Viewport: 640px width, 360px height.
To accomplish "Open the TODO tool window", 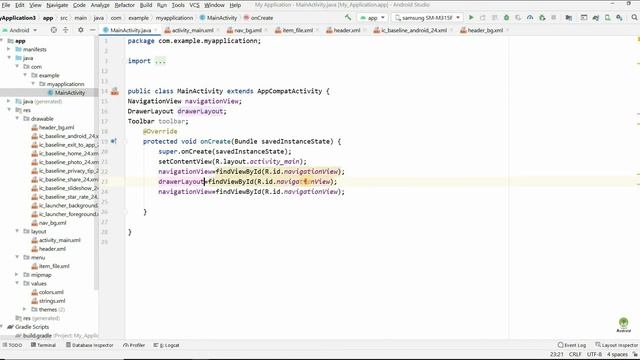I will [12, 345].
